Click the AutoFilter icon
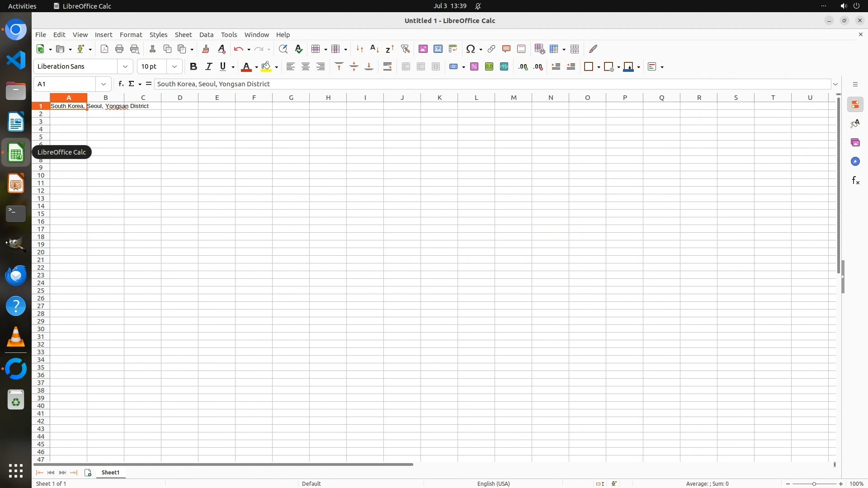Viewport: 868px width, 488px height. [405, 49]
